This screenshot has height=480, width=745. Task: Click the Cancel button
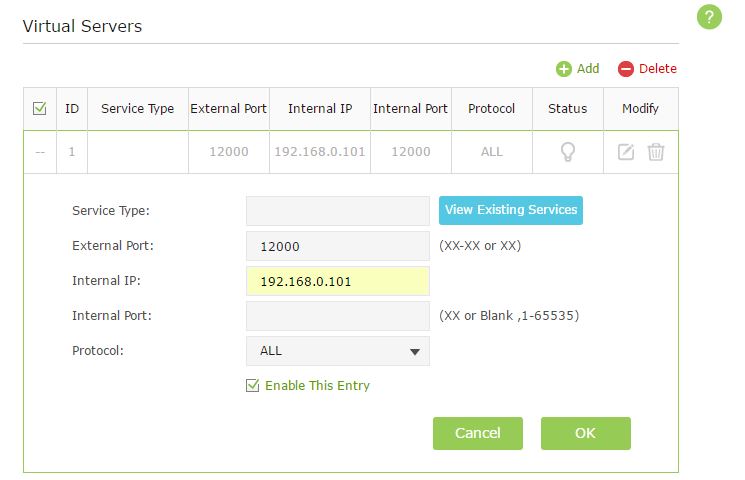click(x=478, y=433)
